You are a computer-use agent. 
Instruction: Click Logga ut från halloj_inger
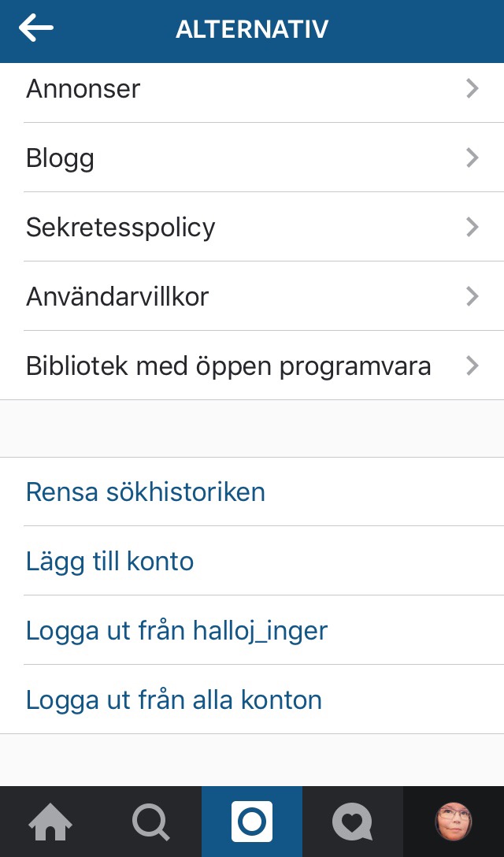[x=176, y=631]
